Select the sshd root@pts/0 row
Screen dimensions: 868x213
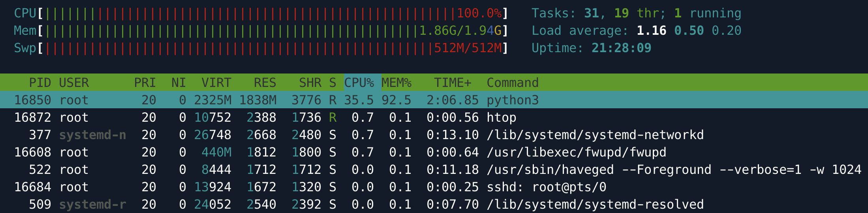434,187
